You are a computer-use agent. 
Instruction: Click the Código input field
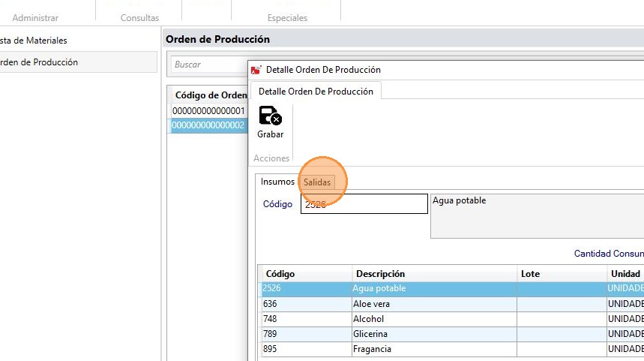pos(364,203)
